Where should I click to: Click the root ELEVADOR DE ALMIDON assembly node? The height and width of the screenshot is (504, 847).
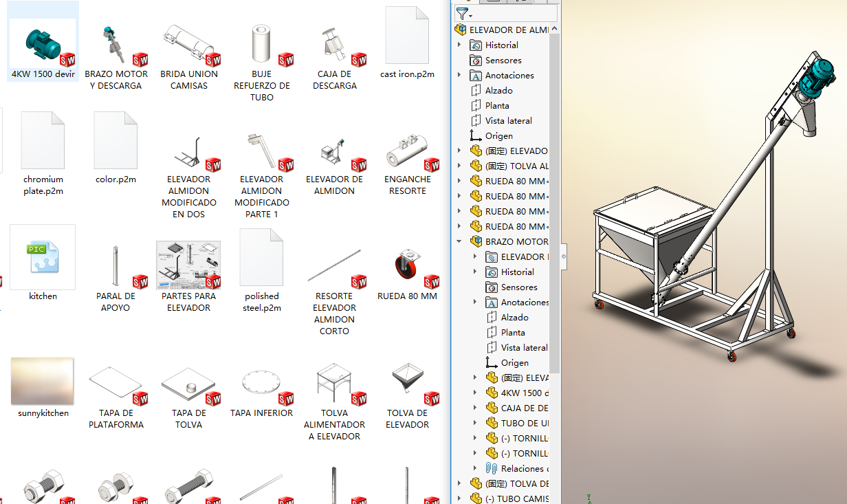(x=507, y=30)
